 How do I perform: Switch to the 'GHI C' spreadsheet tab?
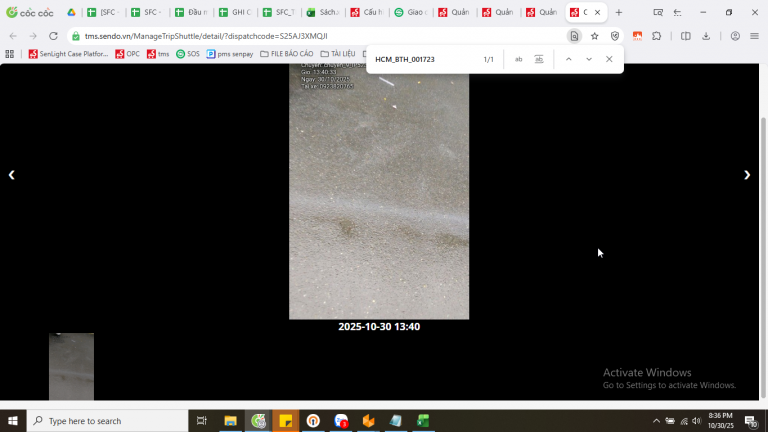point(235,12)
